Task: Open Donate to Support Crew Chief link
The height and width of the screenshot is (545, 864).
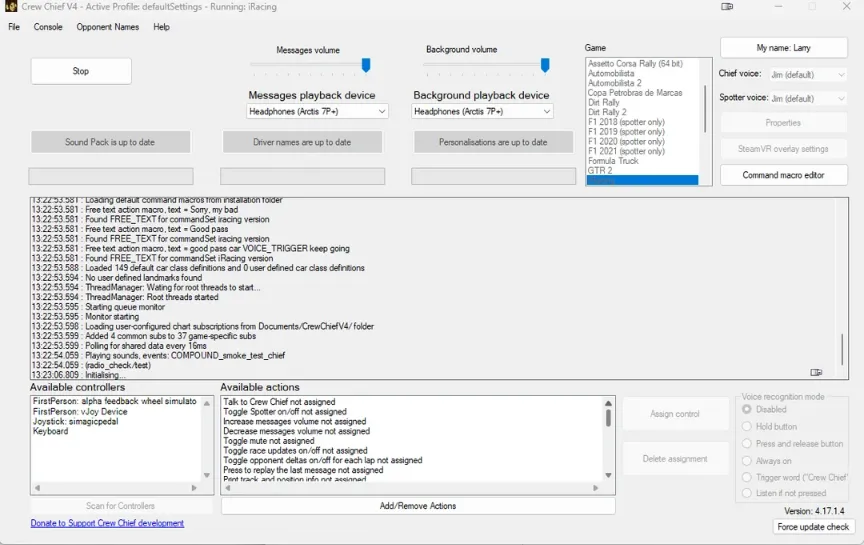Action: pyautogui.click(x=107, y=523)
